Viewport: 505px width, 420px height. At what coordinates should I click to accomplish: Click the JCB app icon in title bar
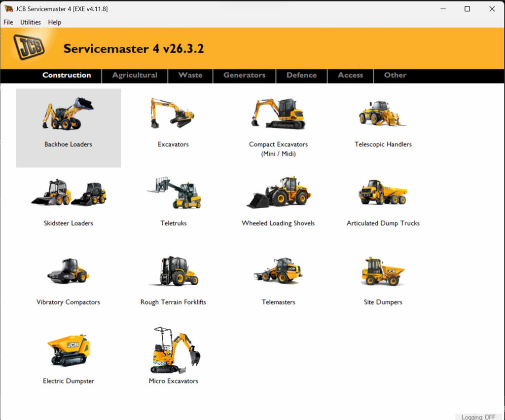tap(9, 9)
